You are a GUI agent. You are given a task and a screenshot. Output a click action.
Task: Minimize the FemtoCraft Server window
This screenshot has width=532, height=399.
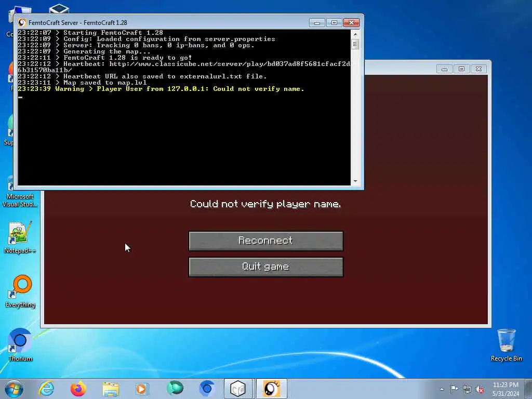[317, 23]
